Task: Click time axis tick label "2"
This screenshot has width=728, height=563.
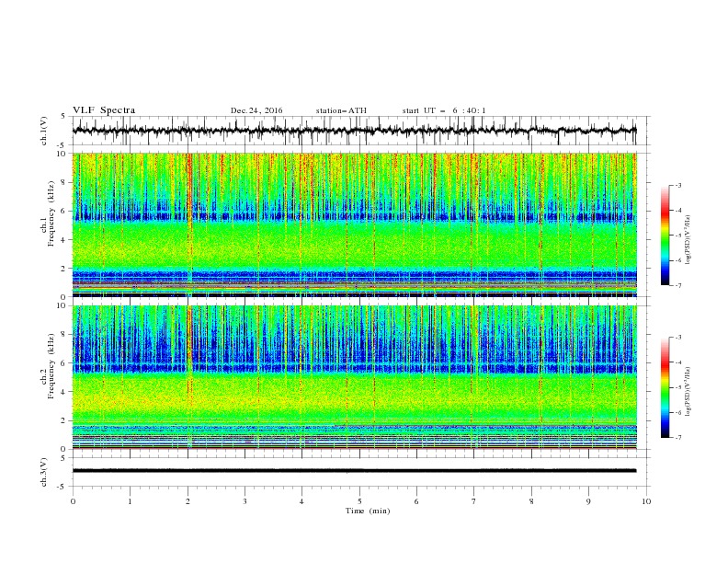Action: [188, 501]
